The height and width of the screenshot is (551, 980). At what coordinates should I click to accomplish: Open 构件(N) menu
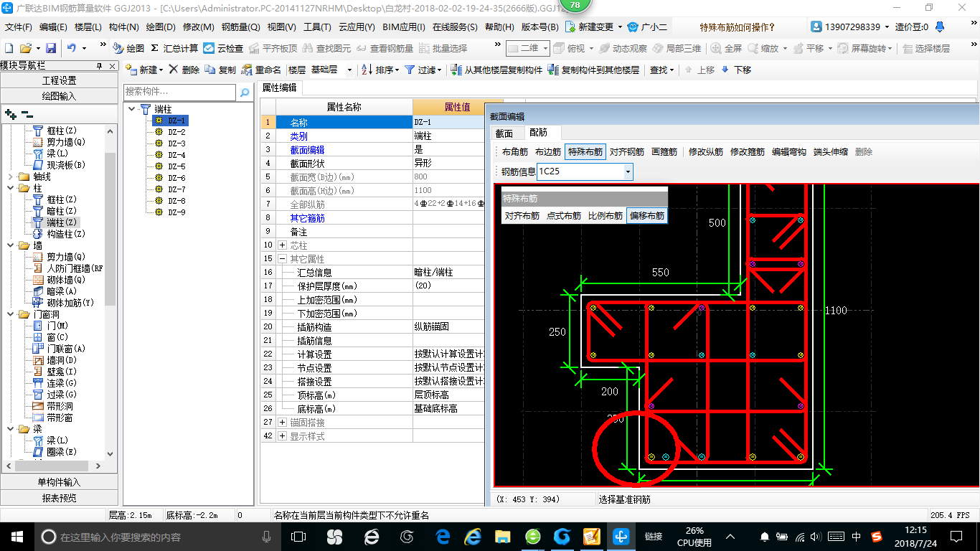tap(124, 27)
